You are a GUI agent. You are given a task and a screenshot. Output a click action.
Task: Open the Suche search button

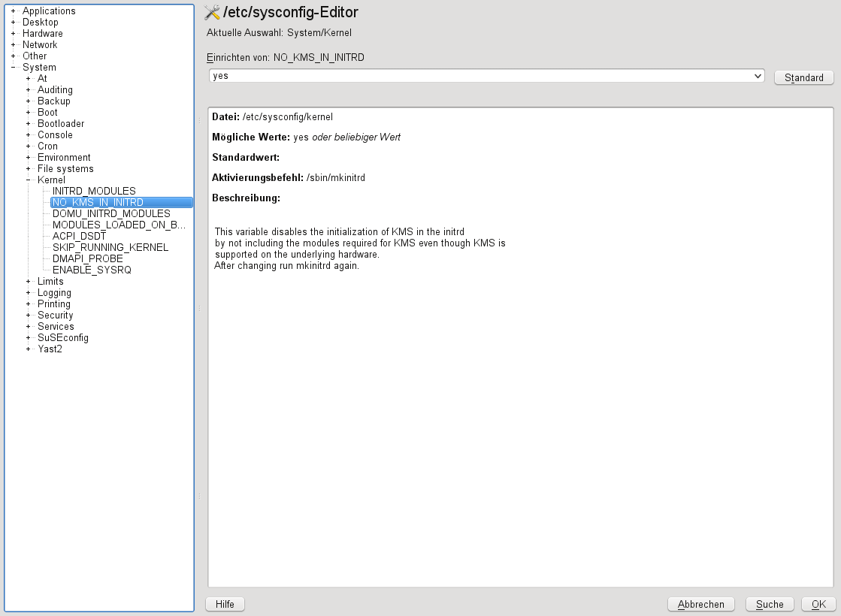coord(770,604)
